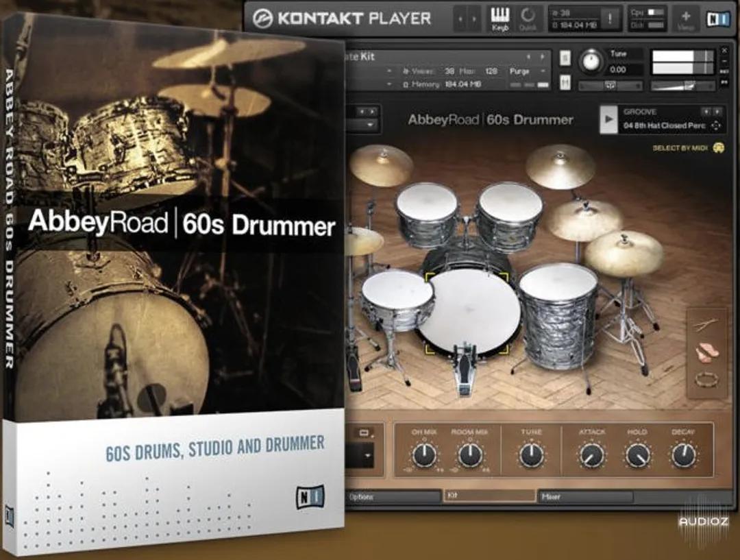
Task: Select the left rack tom
Action: pos(427,215)
